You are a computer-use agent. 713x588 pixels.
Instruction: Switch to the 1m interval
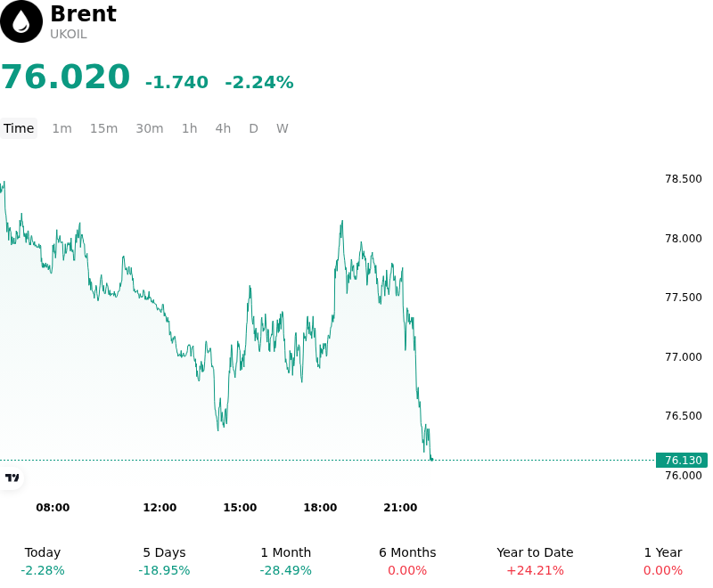(61, 128)
